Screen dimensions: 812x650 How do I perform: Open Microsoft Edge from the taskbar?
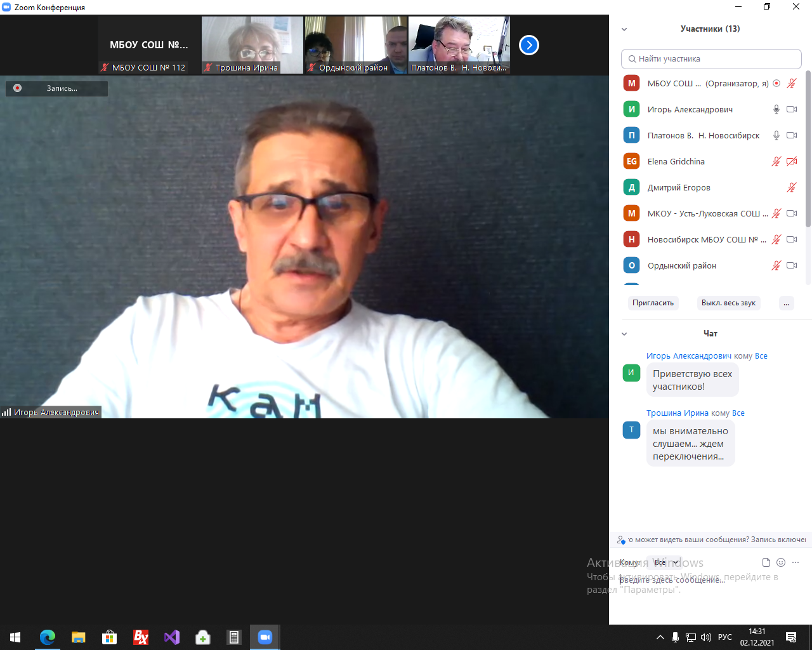[x=48, y=637]
